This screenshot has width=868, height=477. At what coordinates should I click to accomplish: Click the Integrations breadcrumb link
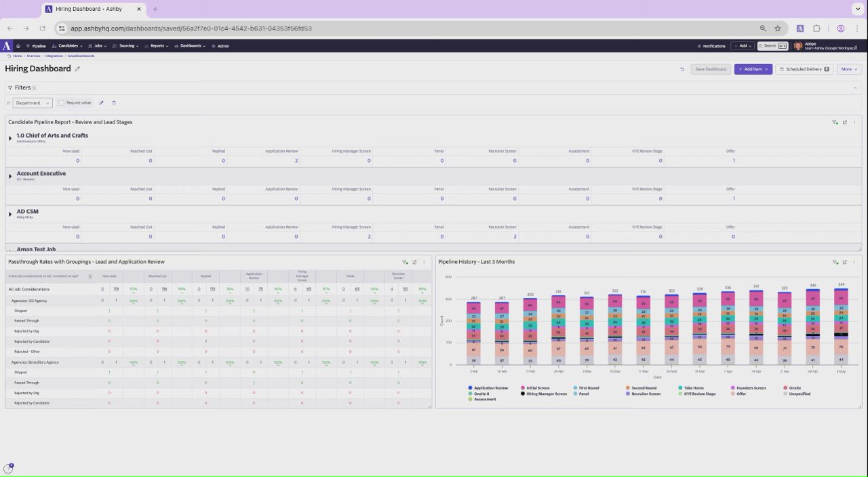(x=54, y=56)
